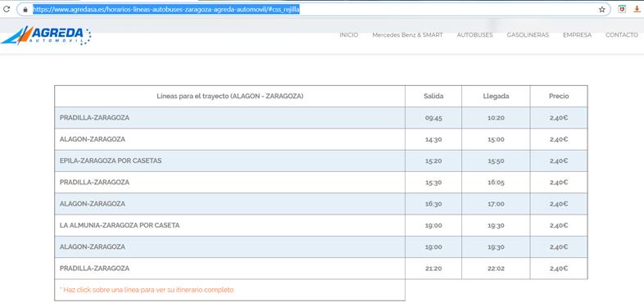
Task: Click the highlighted URL in address bar
Action: pyautogui.click(x=166, y=10)
